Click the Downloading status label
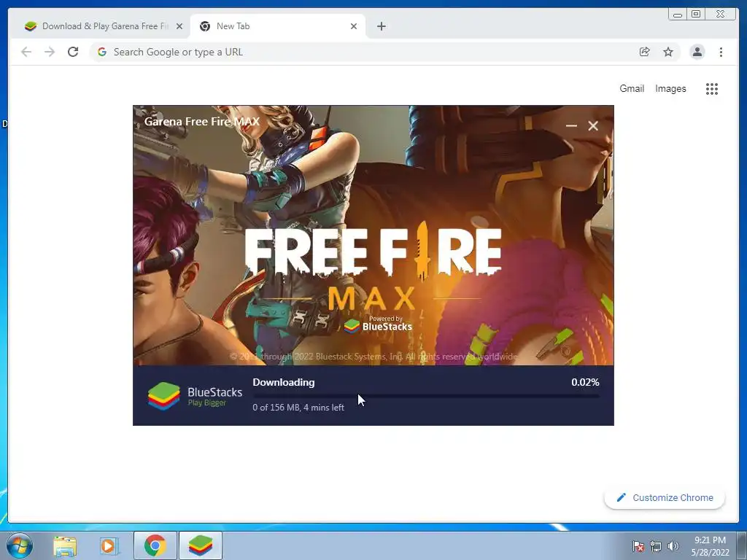The image size is (747, 560). coord(284,382)
